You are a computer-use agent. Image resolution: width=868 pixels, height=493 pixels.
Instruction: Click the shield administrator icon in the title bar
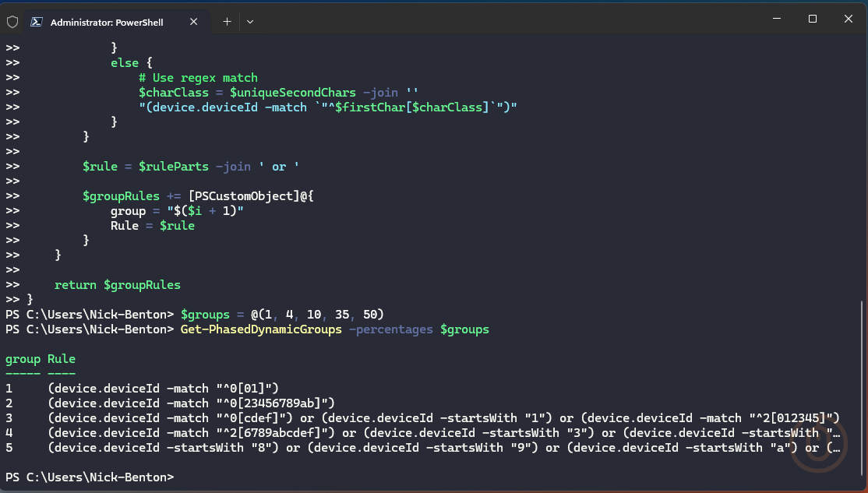coord(12,21)
